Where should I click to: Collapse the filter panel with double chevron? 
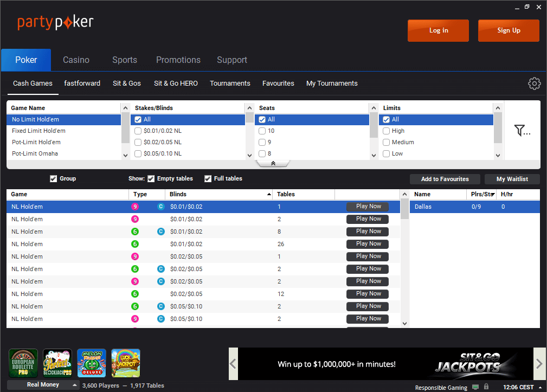coord(273,163)
